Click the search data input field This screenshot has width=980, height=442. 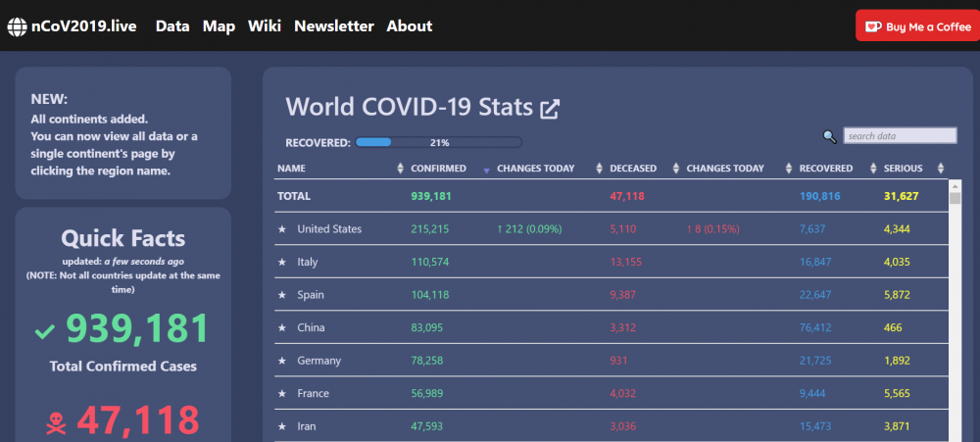(900, 135)
